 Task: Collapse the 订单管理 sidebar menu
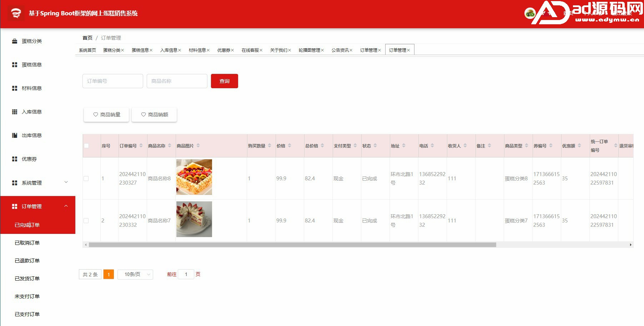[66, 206]
